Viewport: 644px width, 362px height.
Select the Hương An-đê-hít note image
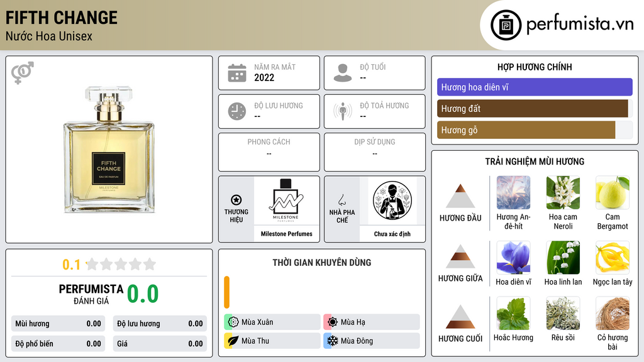click(x=513, y=192)
